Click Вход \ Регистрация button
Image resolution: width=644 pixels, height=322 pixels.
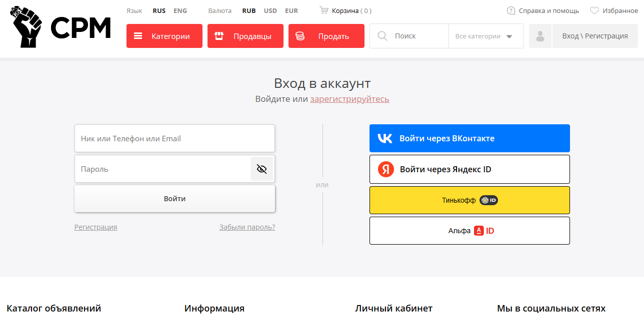tap(595, 36)
